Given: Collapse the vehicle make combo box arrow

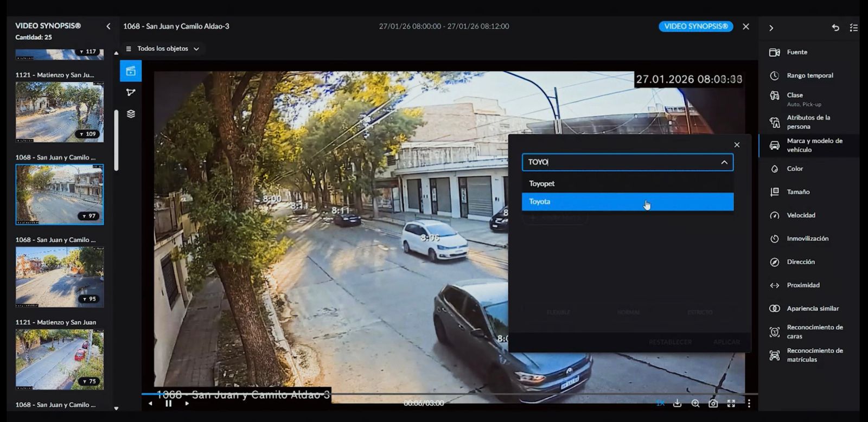Looking at the screenshot, I should (724, 162).
